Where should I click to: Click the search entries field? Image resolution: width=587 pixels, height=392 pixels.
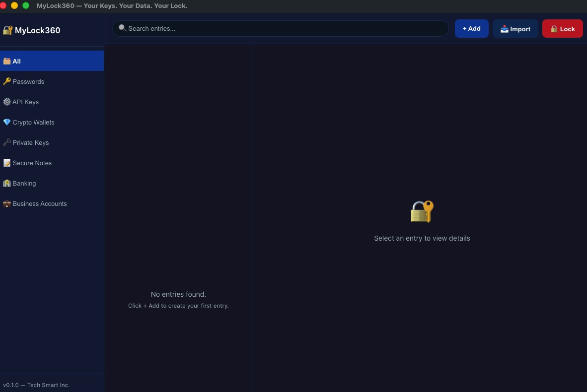click(281, 28)
